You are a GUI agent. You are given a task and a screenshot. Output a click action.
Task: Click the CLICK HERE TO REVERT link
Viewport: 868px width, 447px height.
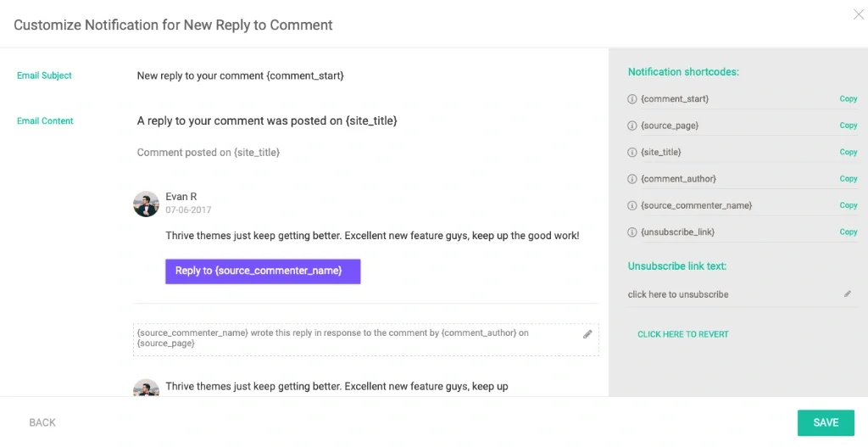pyautogui.click(x=682, y=334)
